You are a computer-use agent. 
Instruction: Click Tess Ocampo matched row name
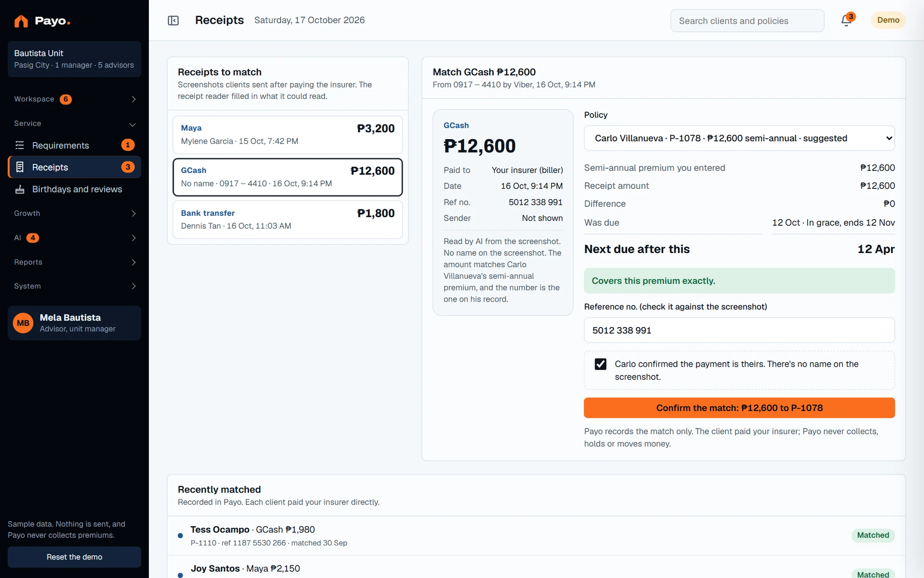(220, 529)
